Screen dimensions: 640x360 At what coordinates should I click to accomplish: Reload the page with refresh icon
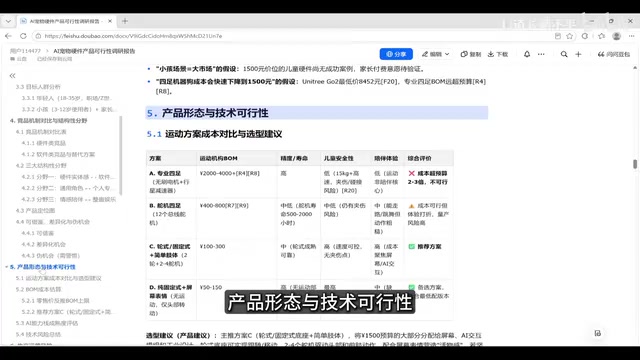23,36
